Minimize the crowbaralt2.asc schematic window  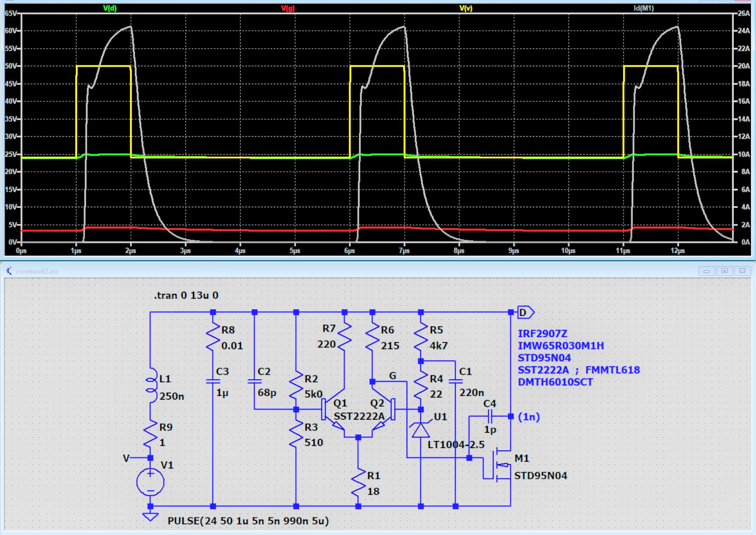click(707, 271)
